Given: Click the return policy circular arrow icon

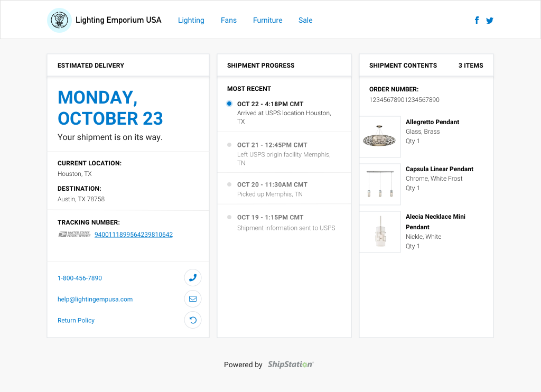Looking at the screenshot, I should [x=193, y=320].
